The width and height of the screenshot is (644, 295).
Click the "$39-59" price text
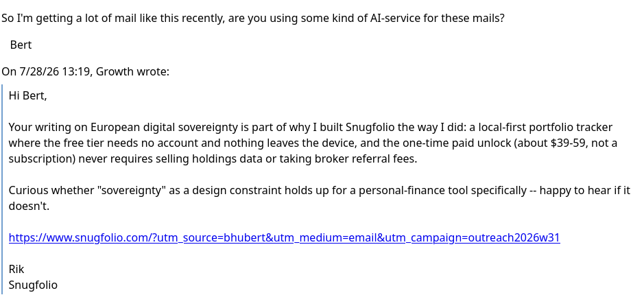[x=569, y=143]
